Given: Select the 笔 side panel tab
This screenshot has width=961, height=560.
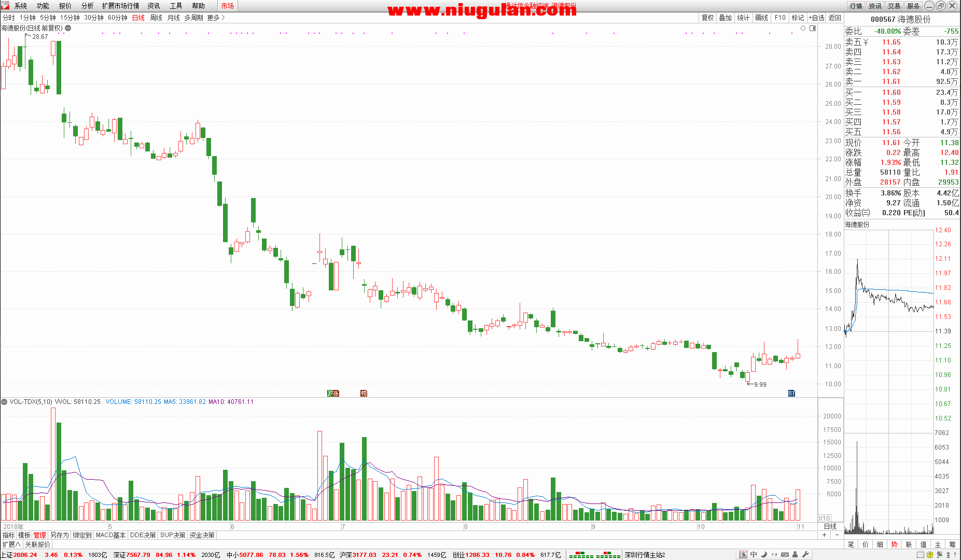Looking at the screenshot, I should [x=851, y=544].
